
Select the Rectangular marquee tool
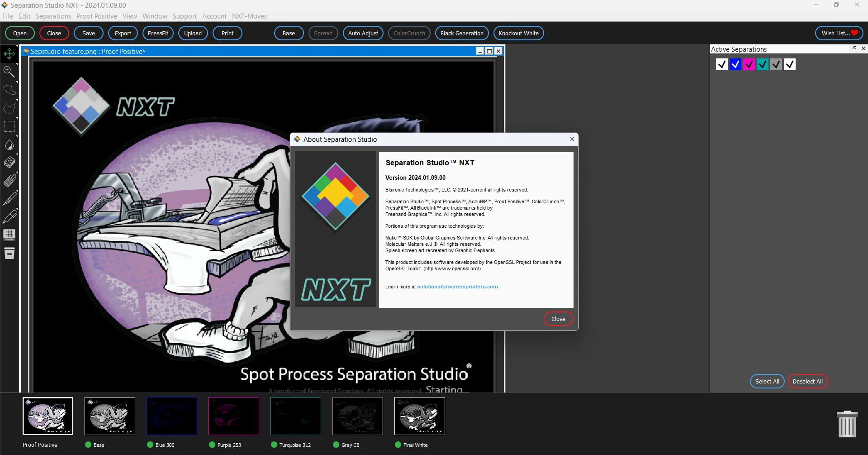[x=9, y=126]
